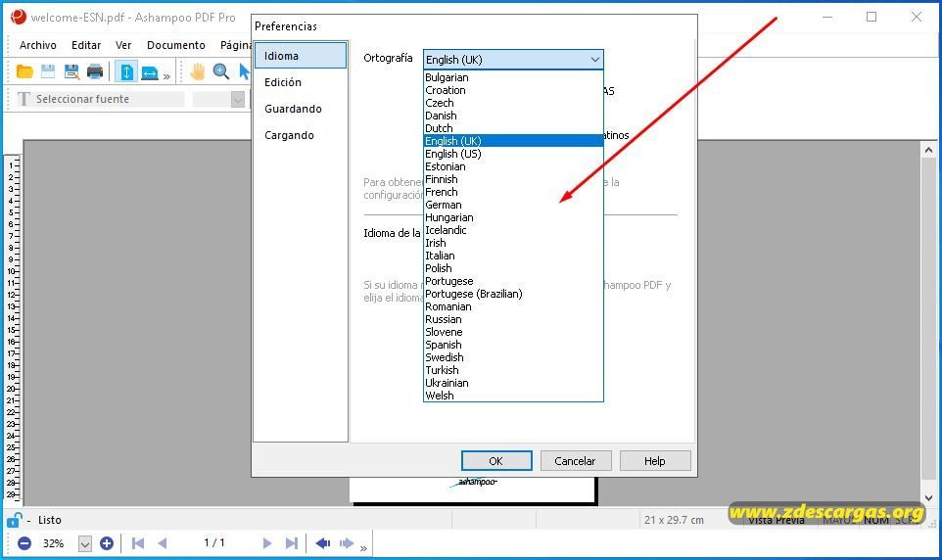This screenshot has height=560, width=942.
Task: Select the Idioma preferences category
Action: 301,55
